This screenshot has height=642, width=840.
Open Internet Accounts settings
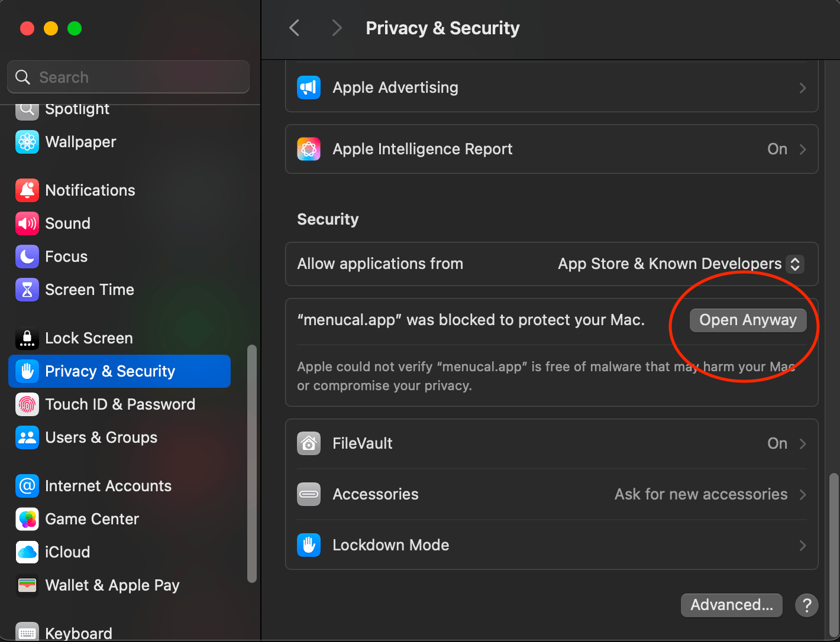tap(119, 486)
